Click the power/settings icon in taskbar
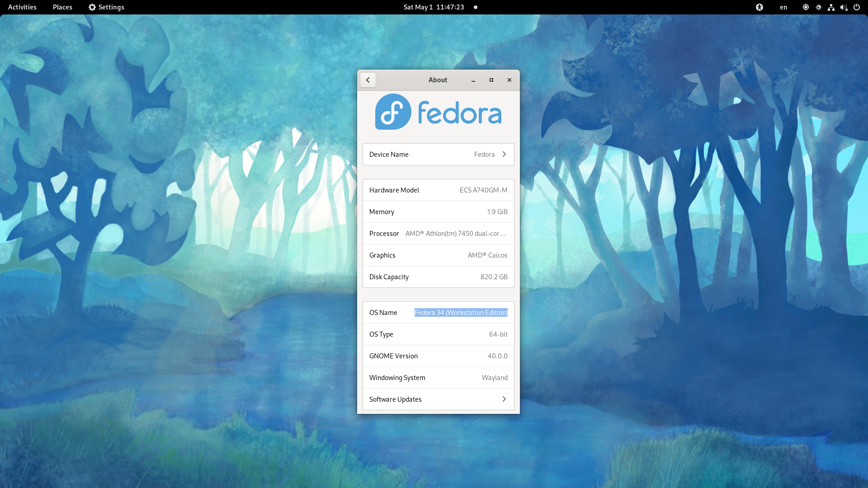 pyautogui.click(x=857, y=7)
